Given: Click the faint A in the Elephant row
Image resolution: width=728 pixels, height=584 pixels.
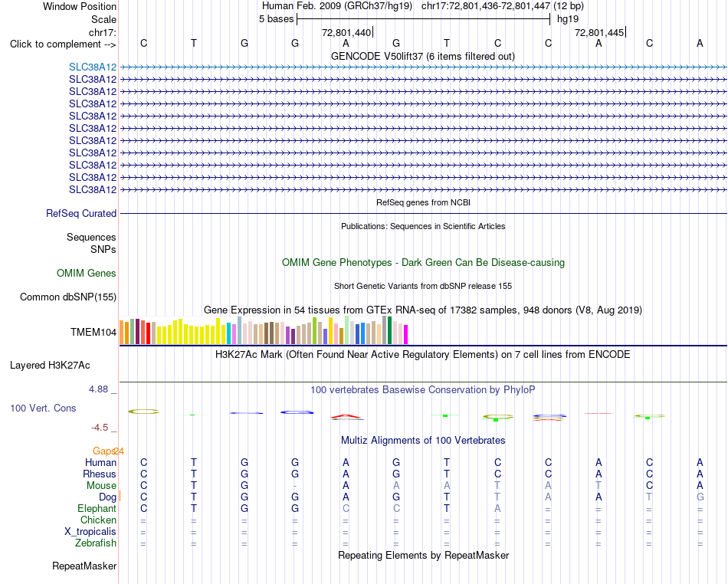Looking at the screenshot, I should click(x=497, y=509).
